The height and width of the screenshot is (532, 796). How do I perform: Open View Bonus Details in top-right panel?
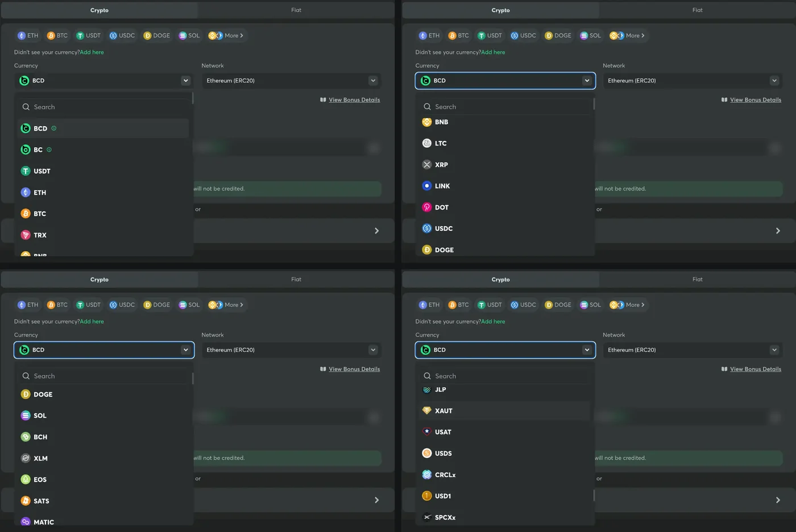tap(756, 100)
